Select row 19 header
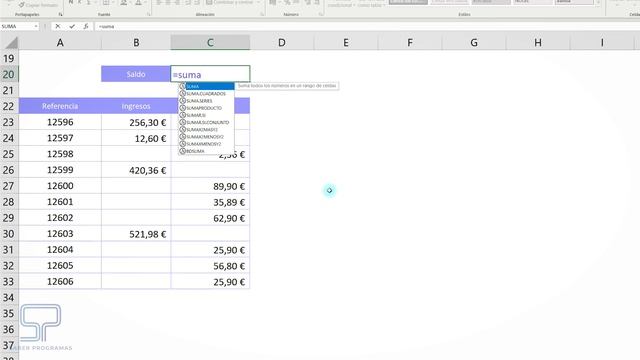This screenshot has height=360, width=640. [x=9, y=58]
